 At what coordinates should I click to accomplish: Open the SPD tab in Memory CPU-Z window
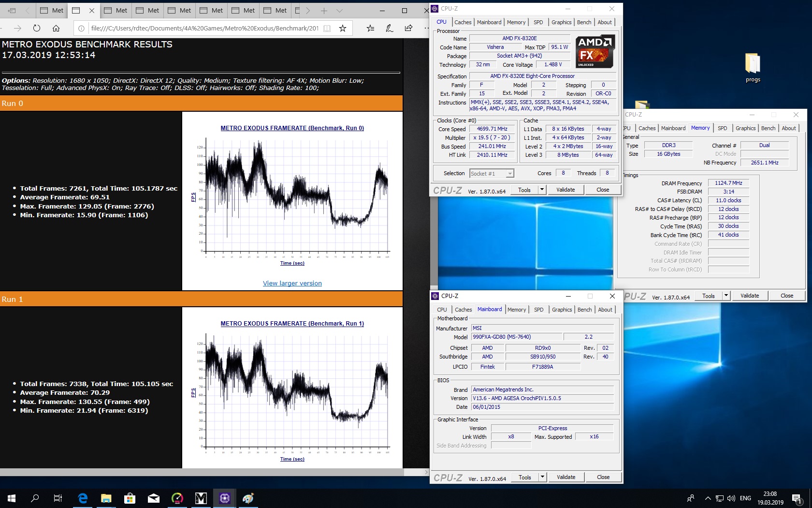click(x=722, y=128)
